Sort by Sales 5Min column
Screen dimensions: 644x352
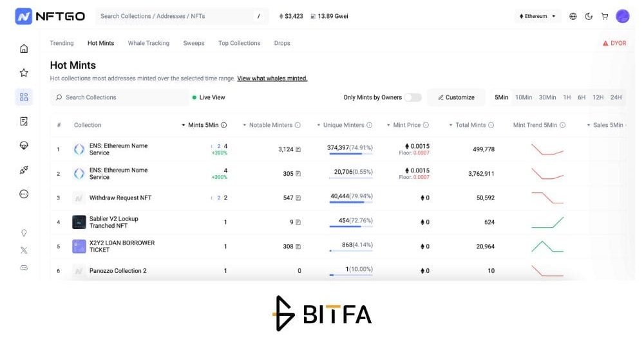pos(605,125)
